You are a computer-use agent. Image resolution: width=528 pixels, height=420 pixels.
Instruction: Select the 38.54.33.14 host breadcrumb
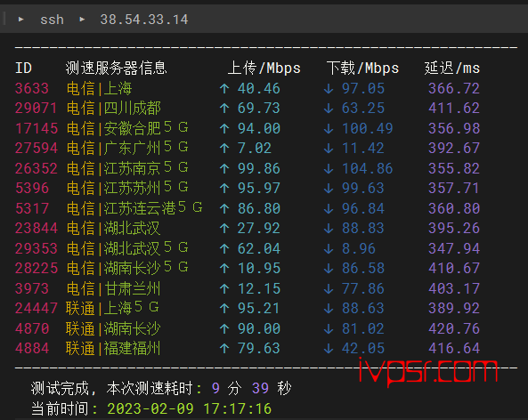(x=144, y=20)
